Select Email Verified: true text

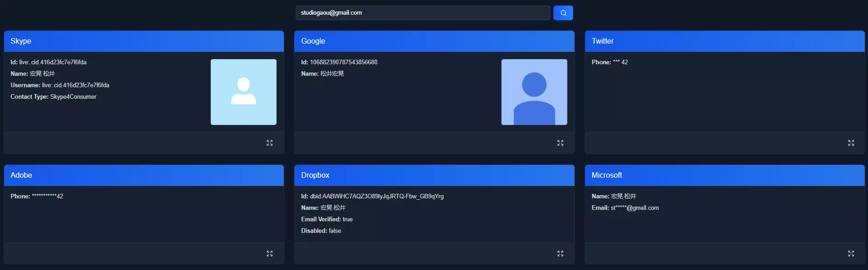pos(327,219)
